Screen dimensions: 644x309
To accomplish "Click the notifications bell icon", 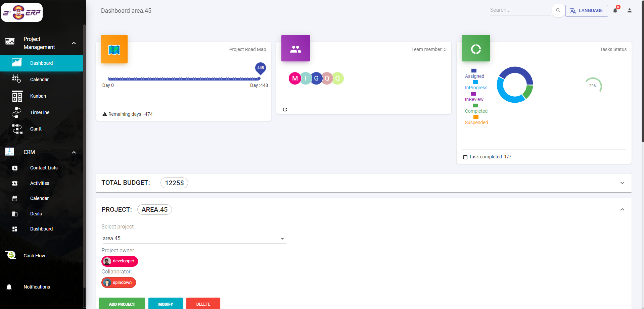I will pos(615,10).
